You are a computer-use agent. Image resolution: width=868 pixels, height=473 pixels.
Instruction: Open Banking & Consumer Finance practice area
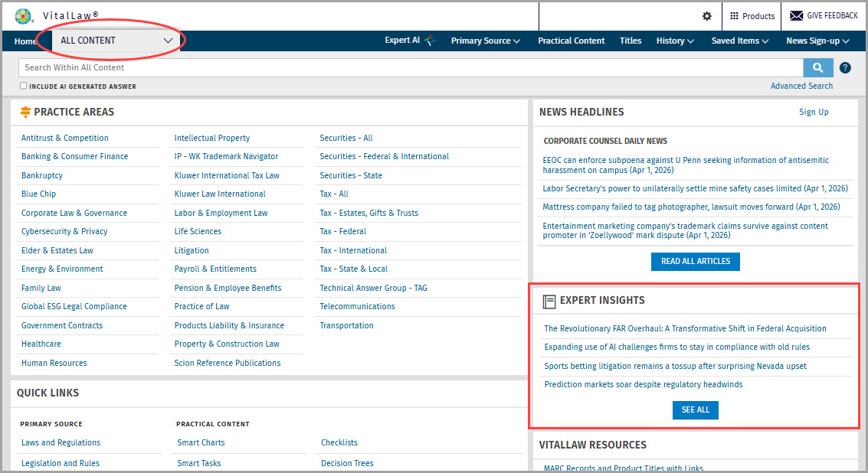point(75,157)
